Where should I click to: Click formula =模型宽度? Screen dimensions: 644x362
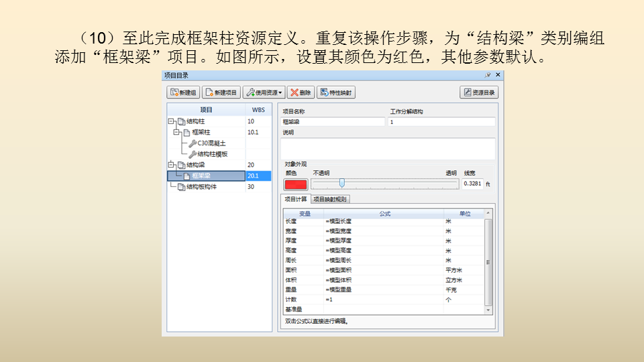point(339,231)
